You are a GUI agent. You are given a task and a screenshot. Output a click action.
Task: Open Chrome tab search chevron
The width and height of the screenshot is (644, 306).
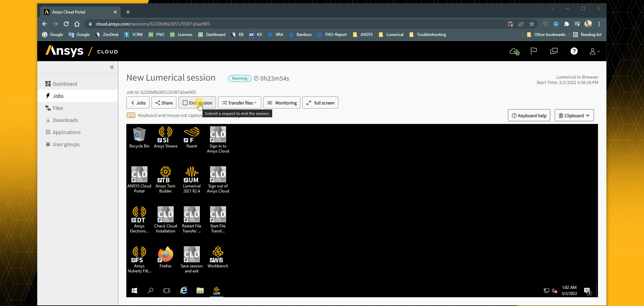tap(552, 8)
